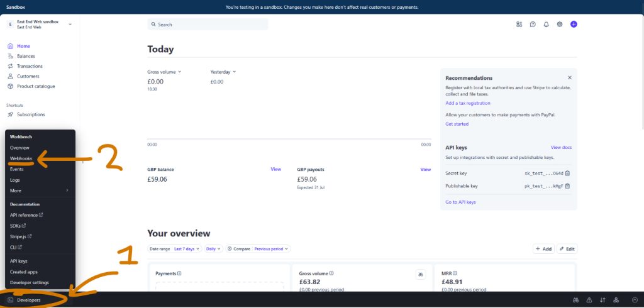Clear the Compare filter with its x icon
Viewport: 644px width, 308px height.
(230, 249)
